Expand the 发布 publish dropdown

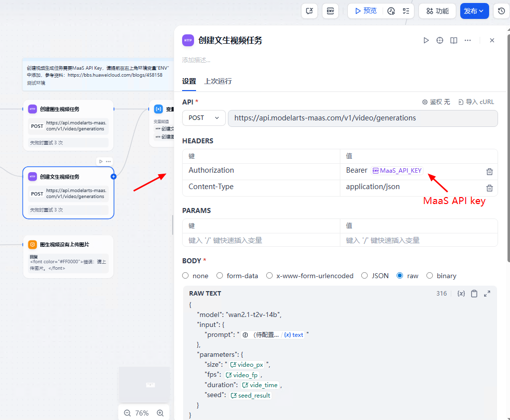click(474, 11)
